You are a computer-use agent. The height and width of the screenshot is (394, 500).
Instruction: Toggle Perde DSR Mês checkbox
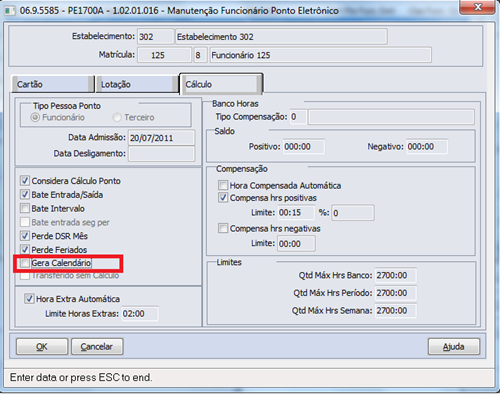click(25, 236)
